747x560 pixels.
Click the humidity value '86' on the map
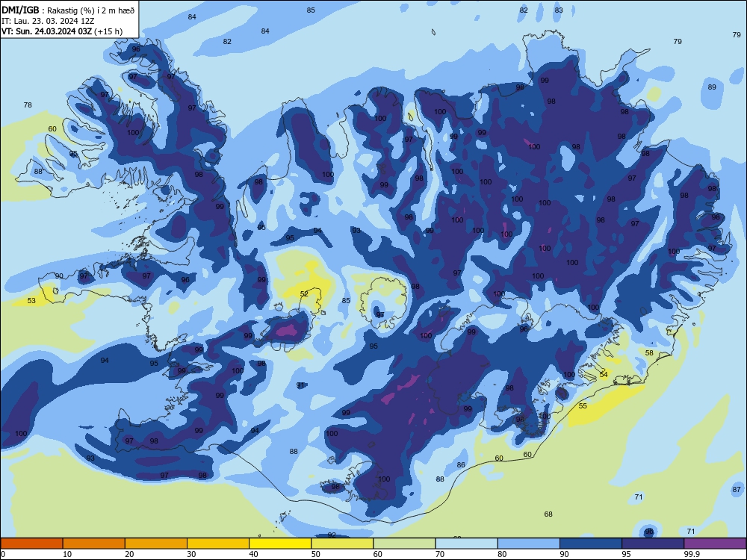tap(461, 464)
